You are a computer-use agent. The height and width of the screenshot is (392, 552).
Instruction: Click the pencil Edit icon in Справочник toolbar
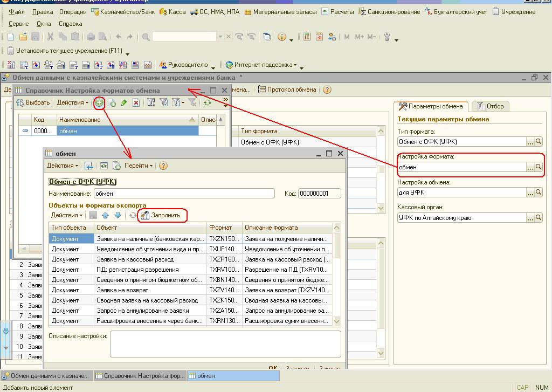click(124, 102)
